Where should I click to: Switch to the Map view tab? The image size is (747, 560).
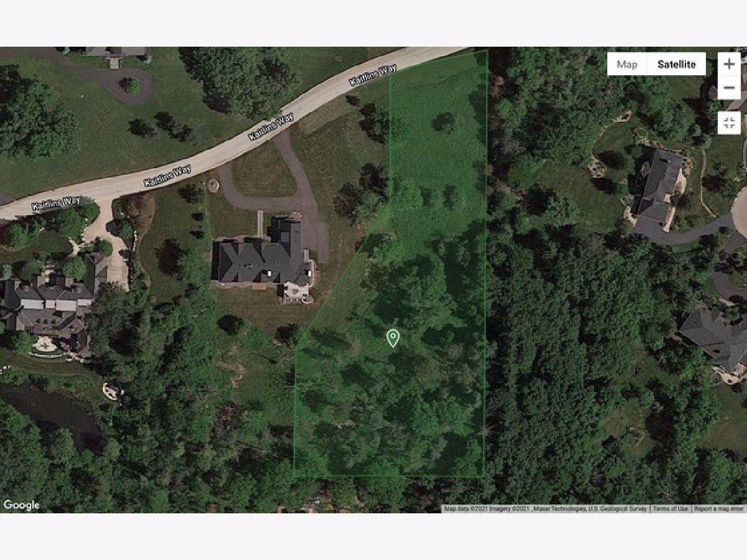pyautogui.click(x=627, y=64)
